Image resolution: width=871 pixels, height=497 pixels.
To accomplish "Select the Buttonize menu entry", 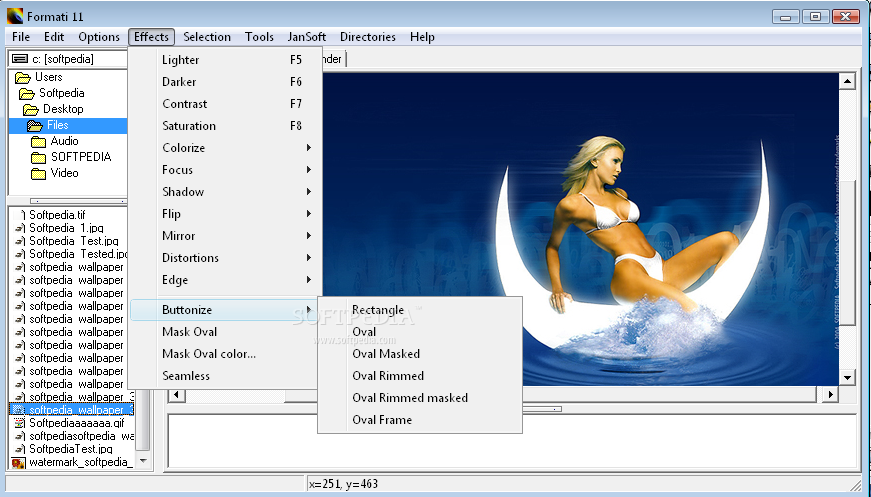I will click(x=224, y=310).
